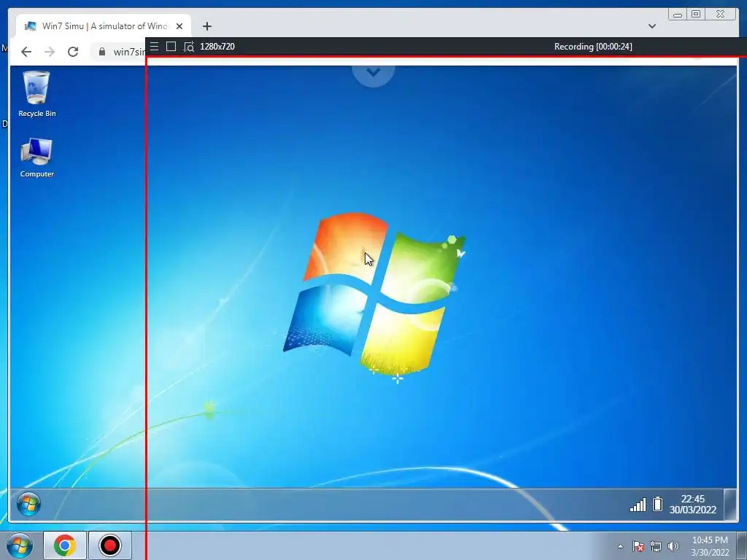The width and height of the screenshot is (747, 560).
Task: Restore down the Chrome window
Action: click(x=696, y=14)
